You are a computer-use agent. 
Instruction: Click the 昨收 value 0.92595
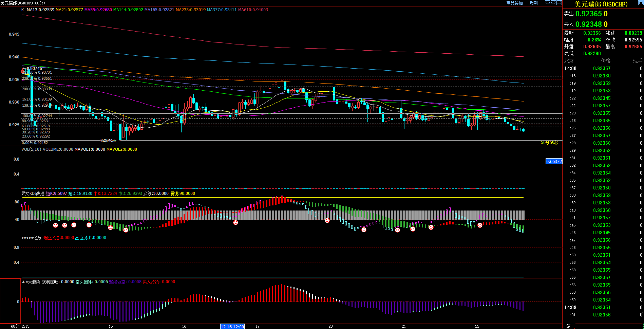pyautogui.click(x=633, y=40)
